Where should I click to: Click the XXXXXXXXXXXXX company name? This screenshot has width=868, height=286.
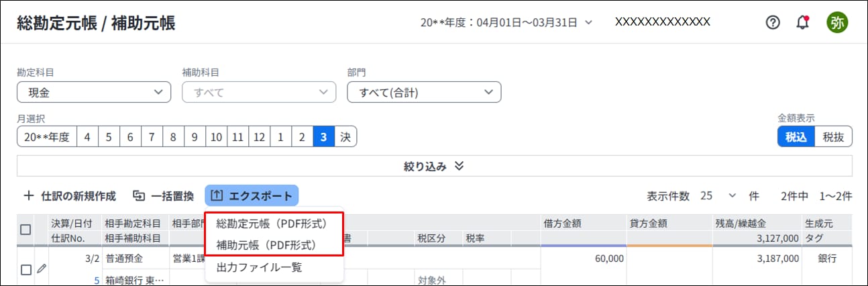[x=663, y=21]
